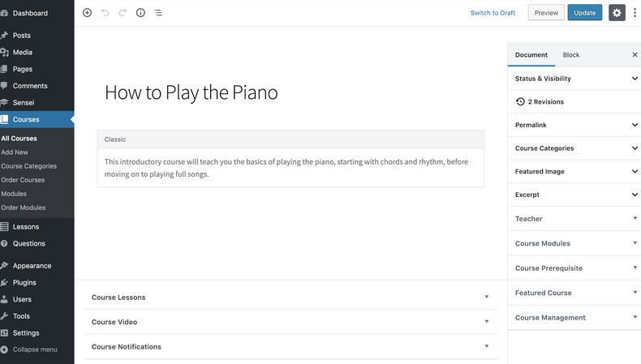Image resolution: width=641 pixels, height=364 pixels.
Task: Click the Switch to Draft link
Action: point(493,13)
